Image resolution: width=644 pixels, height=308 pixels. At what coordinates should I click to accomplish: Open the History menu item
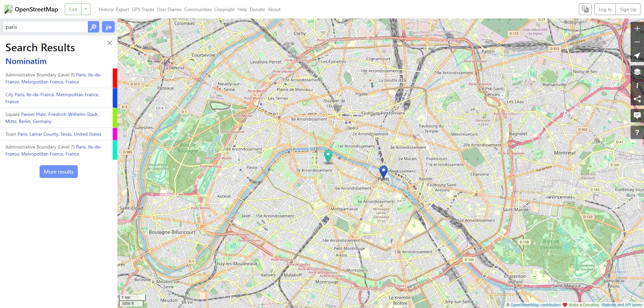click(x=106, y=9)
